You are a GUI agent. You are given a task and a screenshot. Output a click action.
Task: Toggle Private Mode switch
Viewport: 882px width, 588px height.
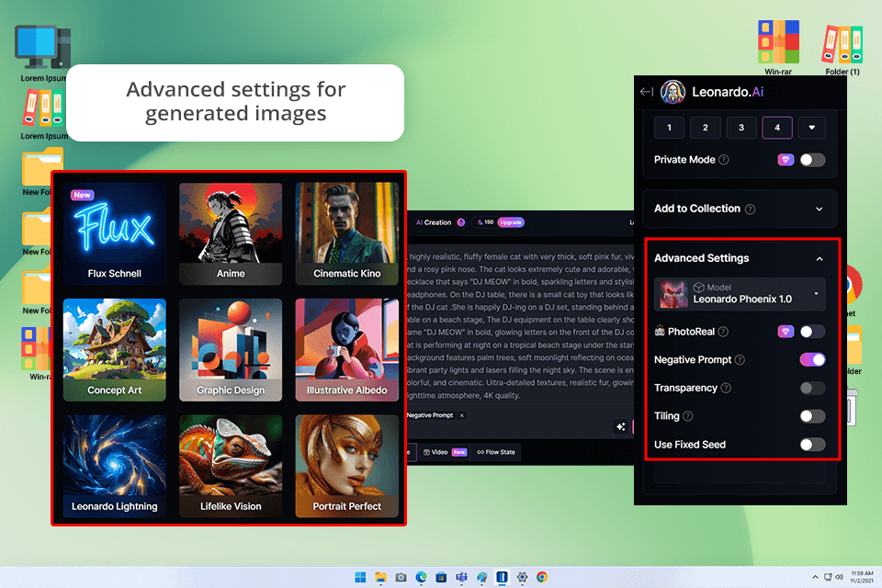tap(812, 160)
